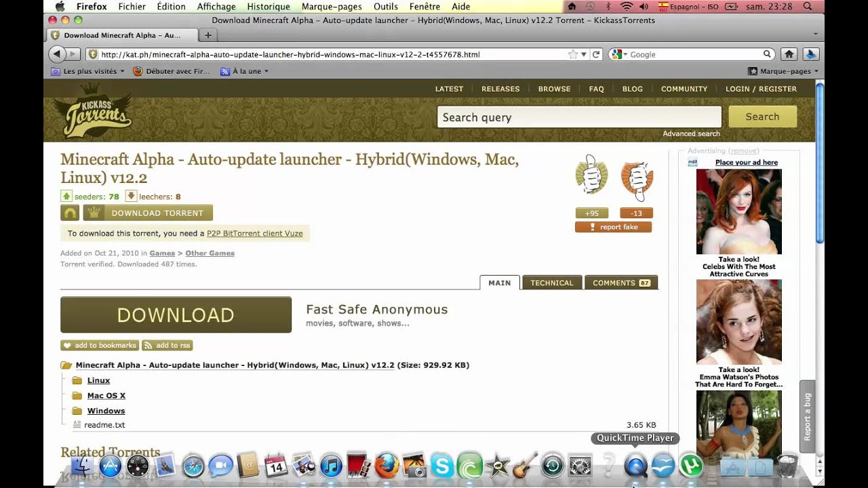Click the add to rss button
Image resolution: width=868 pixels, height=488 pixels.
[x=167, y=346]
